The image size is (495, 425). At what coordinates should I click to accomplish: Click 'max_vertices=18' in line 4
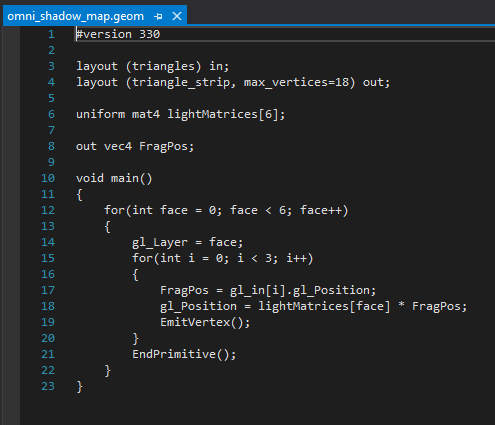click(x=296, y=82)
